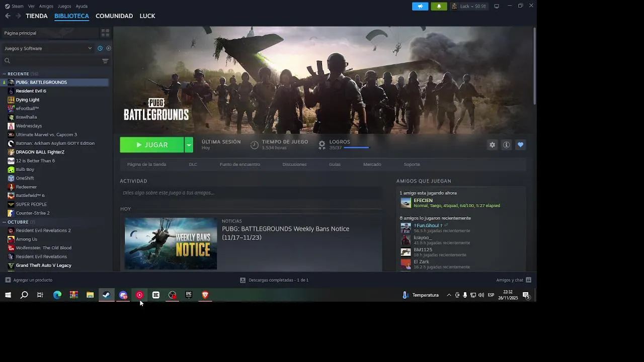Collapse the OCTUBRE section
Screen dimensions: 644x362
point(4,222)
